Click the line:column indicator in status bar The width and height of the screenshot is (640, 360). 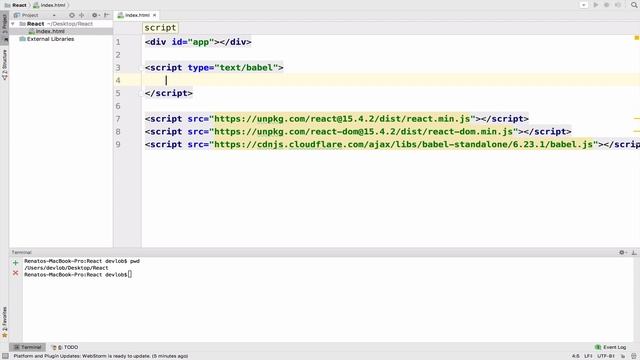pyautogui.click(x=575, y=356)
